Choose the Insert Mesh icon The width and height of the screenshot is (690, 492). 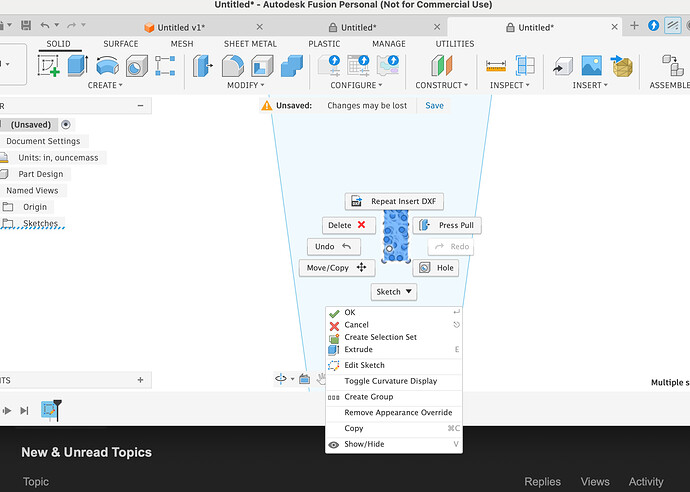[x=622, y=66]
